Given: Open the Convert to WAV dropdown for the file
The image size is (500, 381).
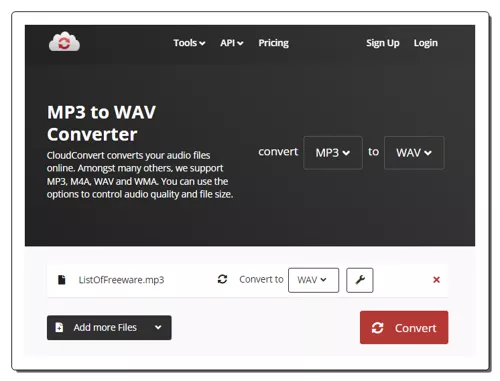Looking at the screenshot, I should click(313, 280).
